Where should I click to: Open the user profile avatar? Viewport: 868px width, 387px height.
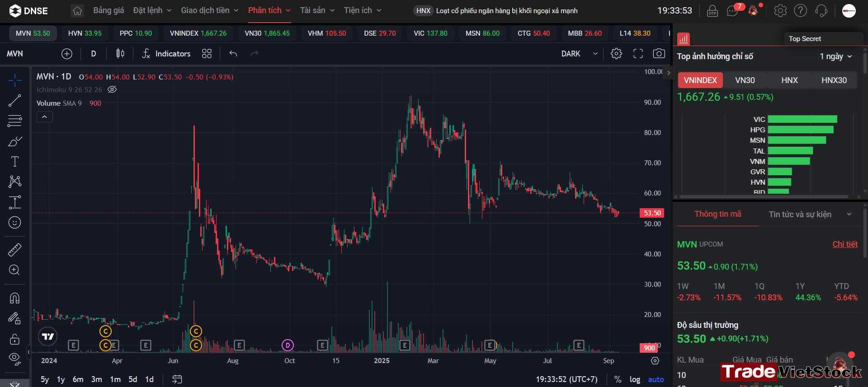[849, 10]
